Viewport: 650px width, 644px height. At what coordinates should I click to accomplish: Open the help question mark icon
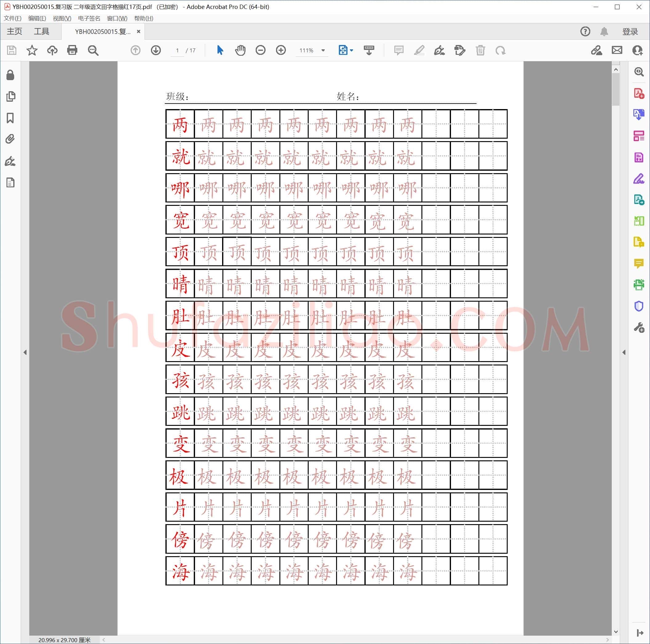click(x=585, y=32)
